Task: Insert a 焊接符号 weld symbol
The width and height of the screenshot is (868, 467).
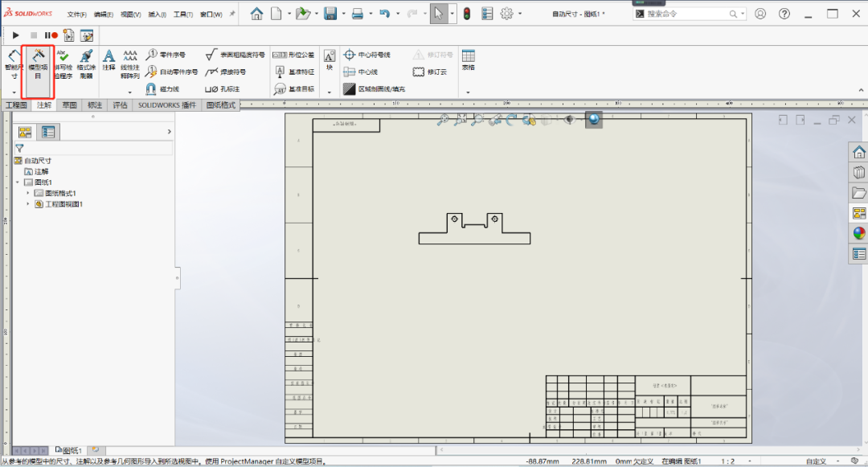Action: [x=225, y=72]
